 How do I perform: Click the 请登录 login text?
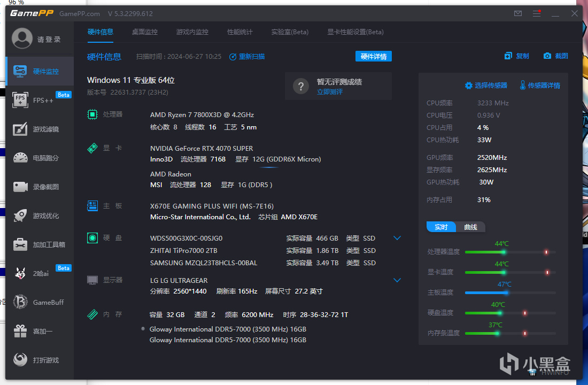49,40
